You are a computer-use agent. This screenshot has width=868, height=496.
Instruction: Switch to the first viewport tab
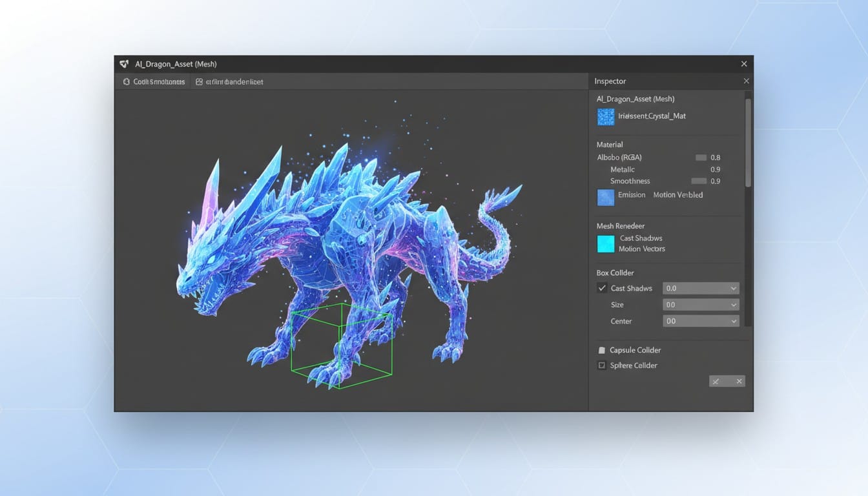pyautogui.click(x=154, y=82)
